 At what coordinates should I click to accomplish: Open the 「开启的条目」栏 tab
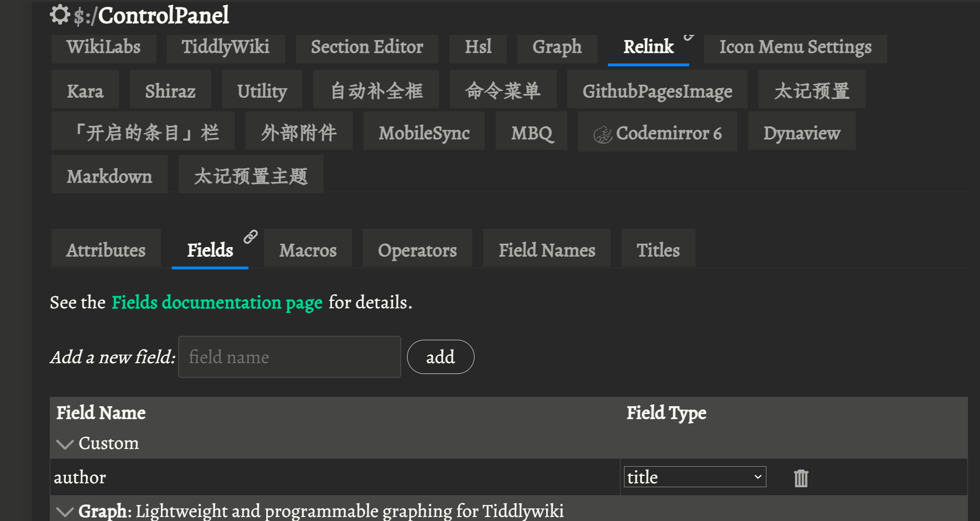(143, 132)
